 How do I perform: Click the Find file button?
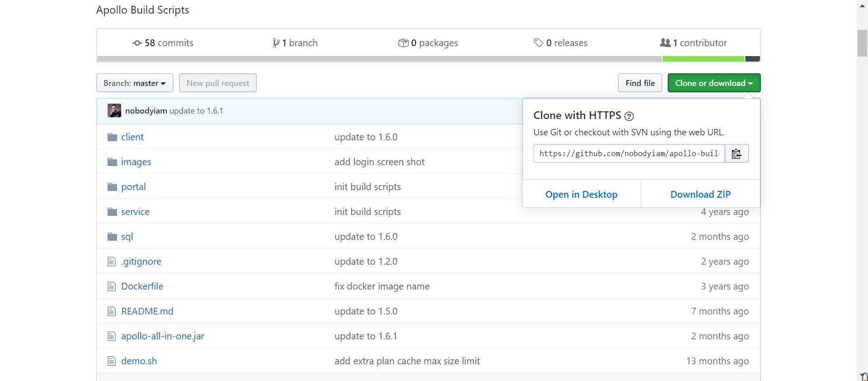coord(640,83)
